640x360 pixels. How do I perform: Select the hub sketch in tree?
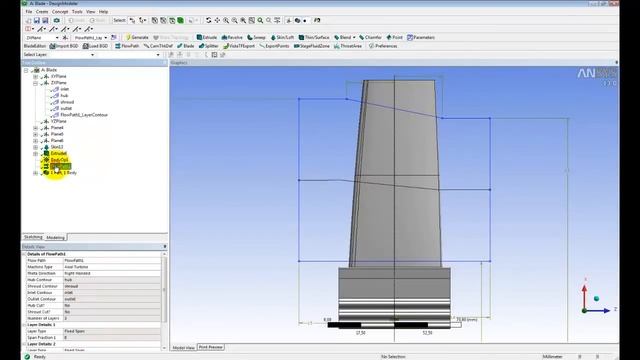pyautogui.click(x=64, y=96)
